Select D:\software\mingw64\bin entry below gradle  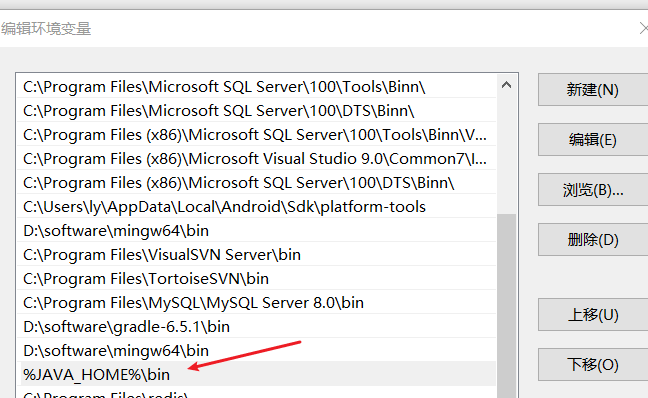pyautogui.click(x=257, y=350)
